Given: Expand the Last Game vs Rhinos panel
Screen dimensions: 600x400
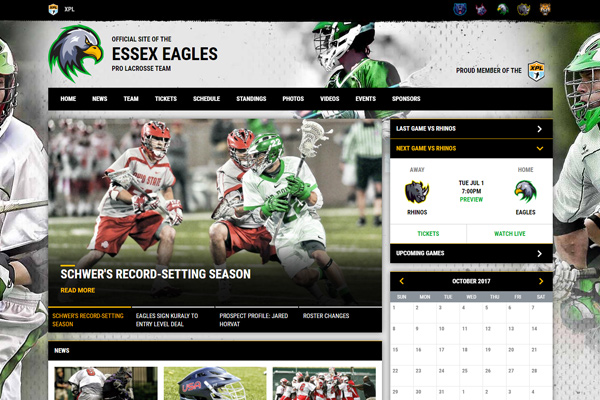Looking at the screenshot, I should (x=539, y=129).
